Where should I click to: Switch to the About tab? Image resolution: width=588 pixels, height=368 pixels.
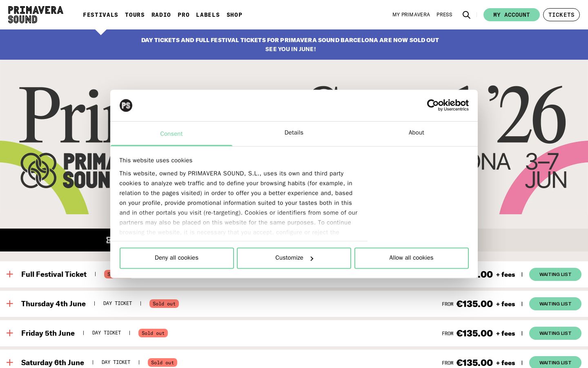coord(416,133)
